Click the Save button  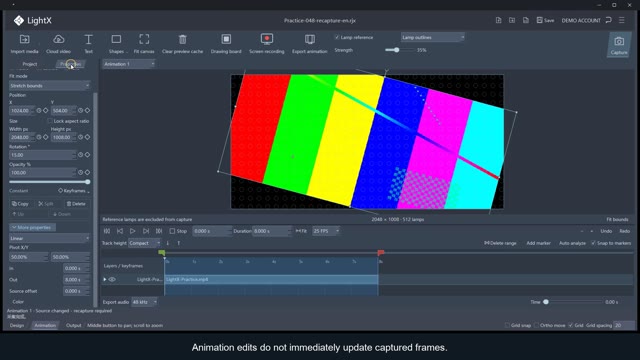click(x=545, y=20)
